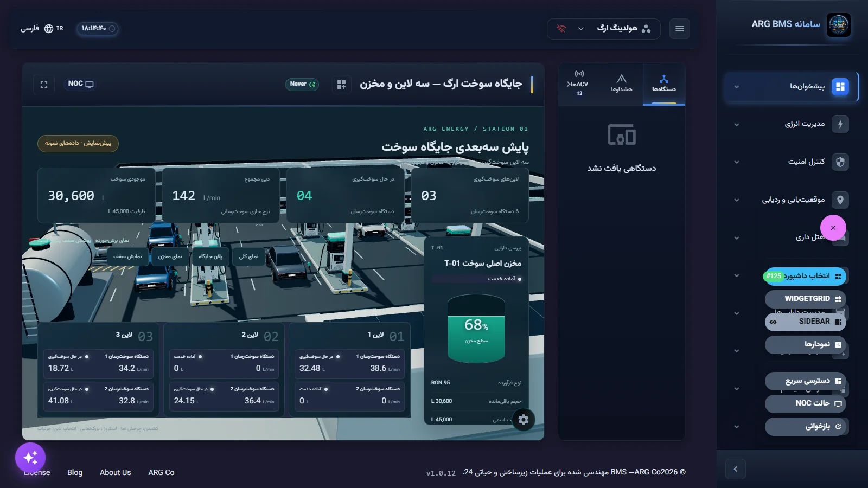Viewport: 868px width, 488px height.
Task: Click the 68% tank level gauge
Action: coord(476,329)
